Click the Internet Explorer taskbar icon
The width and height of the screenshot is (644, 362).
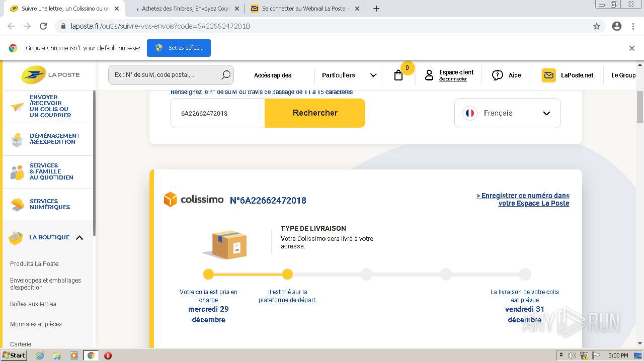pos(40,355)
